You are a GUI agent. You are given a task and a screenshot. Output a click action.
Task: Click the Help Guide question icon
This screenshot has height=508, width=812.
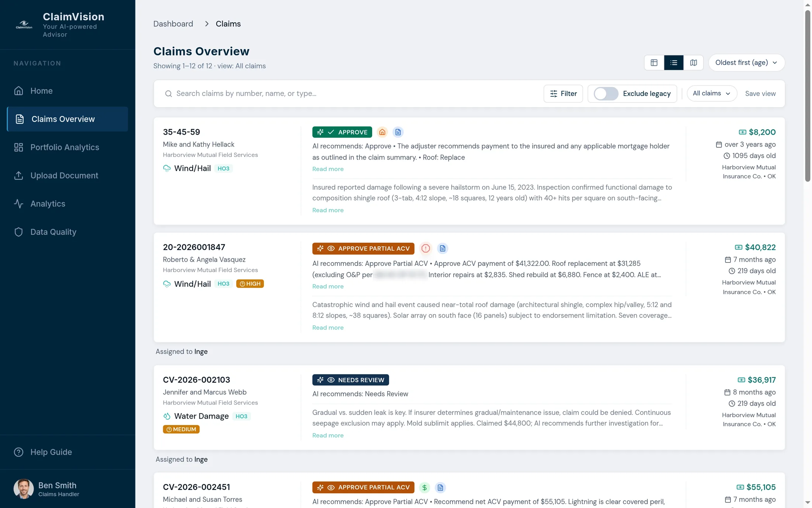[18, 452]
